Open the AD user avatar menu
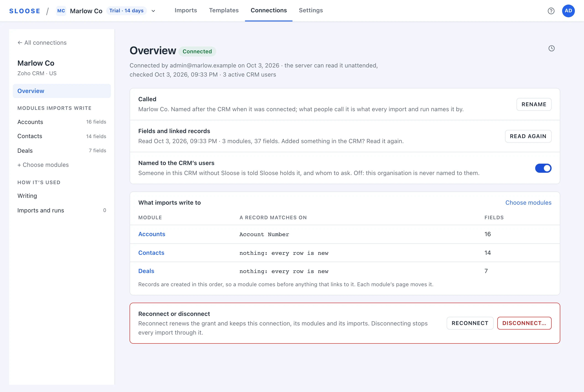The height and width of the screenshot is (392, 584). (x=568, y=11)
